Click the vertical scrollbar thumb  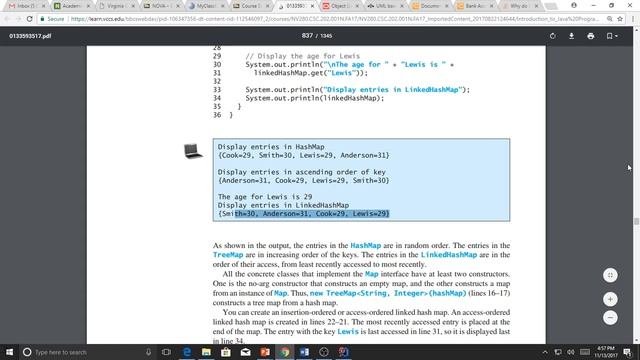tap(636, 222)
